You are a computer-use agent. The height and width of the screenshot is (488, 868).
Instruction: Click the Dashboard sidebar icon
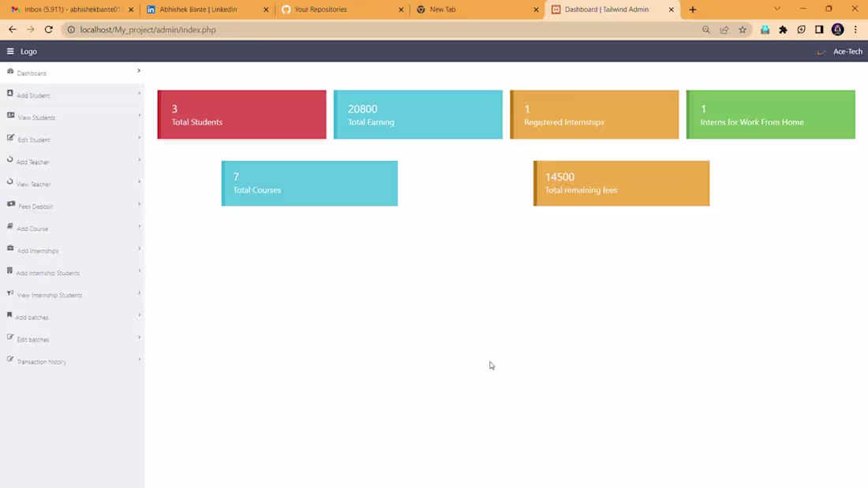click(x=10, y=72)
